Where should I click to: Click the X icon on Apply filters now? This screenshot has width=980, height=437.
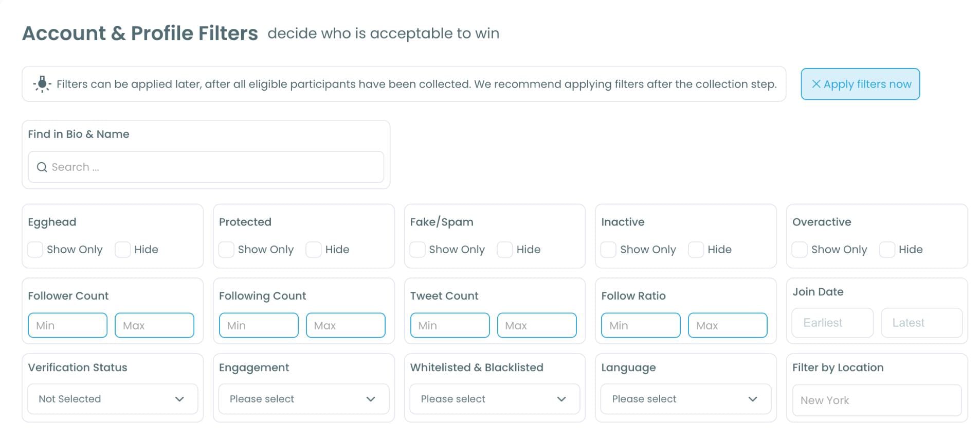pos(816,84)
